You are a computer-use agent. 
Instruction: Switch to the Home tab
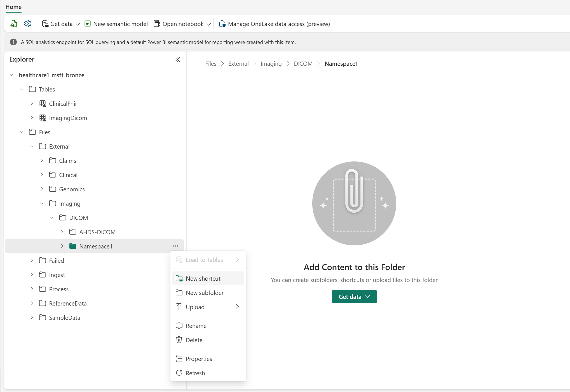point(13,7)
